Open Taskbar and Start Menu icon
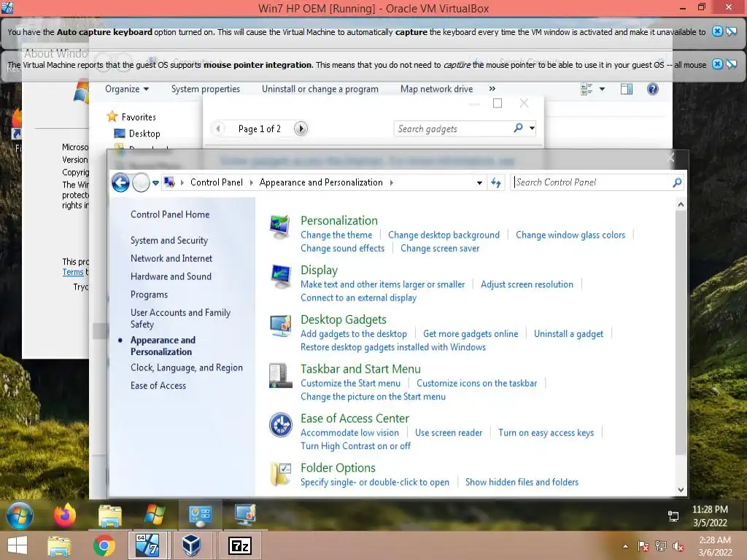 [280, 376]
